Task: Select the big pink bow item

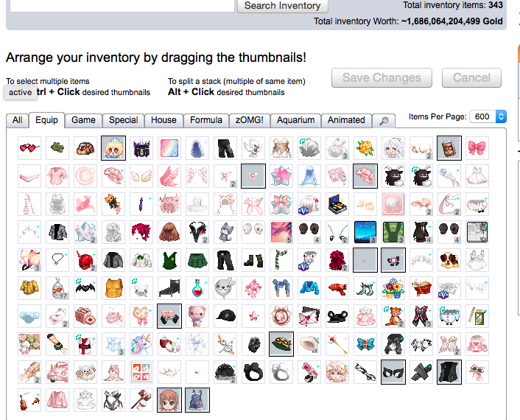Action: pos(477,148)
